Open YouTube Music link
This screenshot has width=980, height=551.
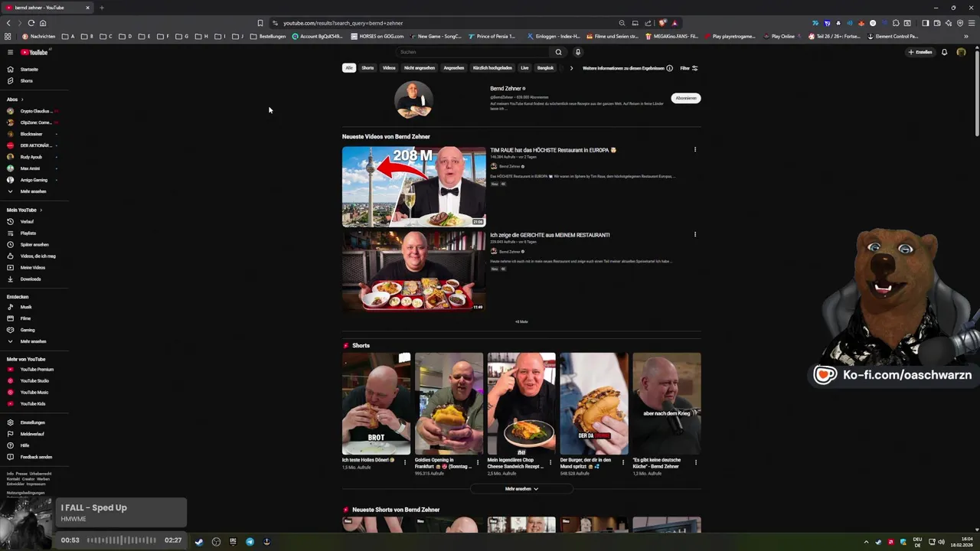pyautogui.click(x=34, y=392)
